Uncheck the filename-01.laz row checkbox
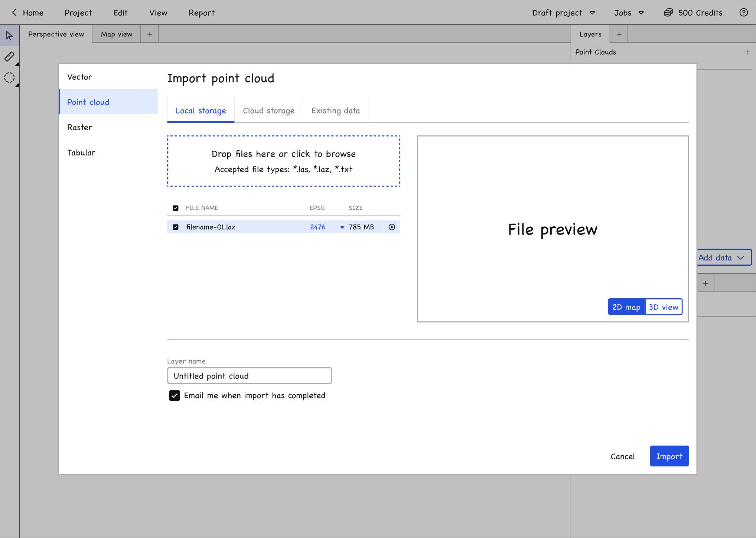The height and width of the screenshot is (538, 756). (x=176, y=227)
